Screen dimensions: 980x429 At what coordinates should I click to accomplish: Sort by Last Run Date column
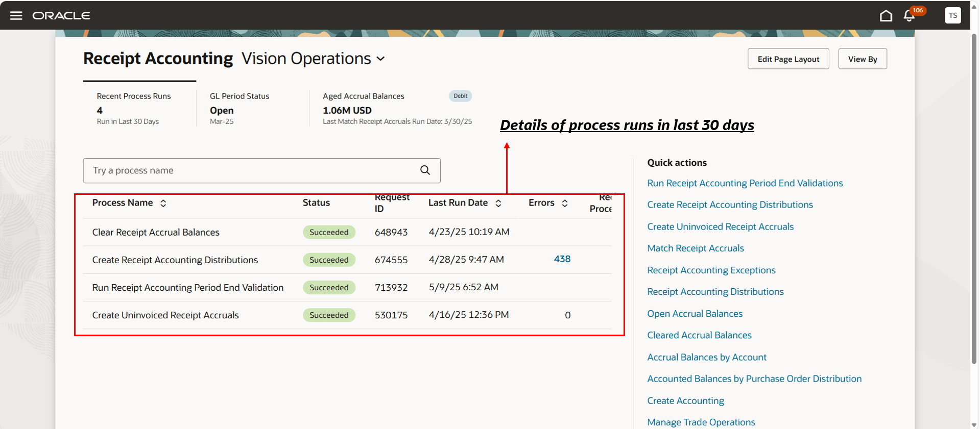tap(498, 203)
